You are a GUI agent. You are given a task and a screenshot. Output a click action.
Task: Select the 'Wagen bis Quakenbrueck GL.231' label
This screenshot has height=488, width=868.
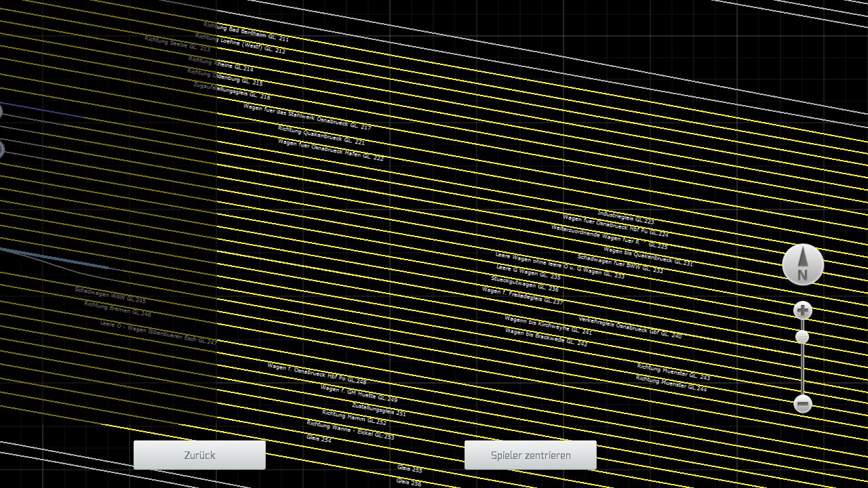pos(648,256)
